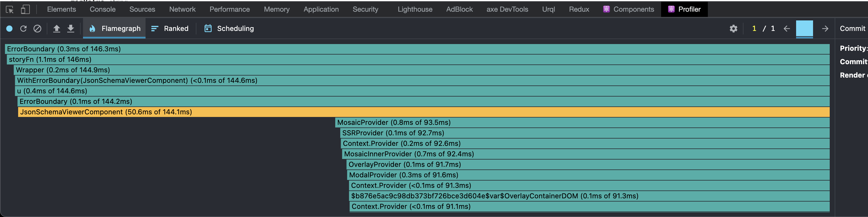Select the MosaicProvider bar
868x217 pixels.
point(582,123)
